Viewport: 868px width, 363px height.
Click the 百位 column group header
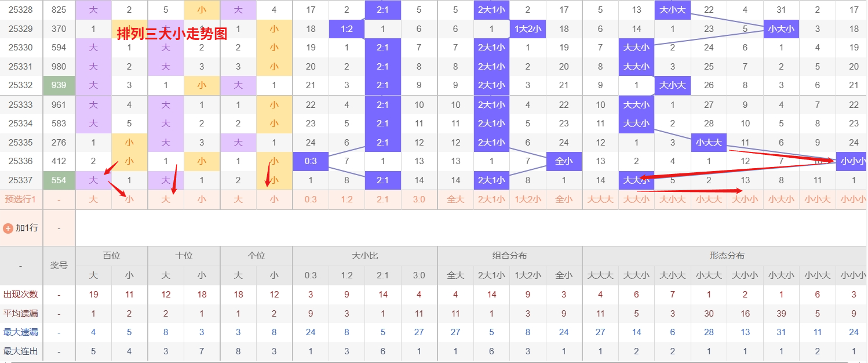click(x=111, y=256)
